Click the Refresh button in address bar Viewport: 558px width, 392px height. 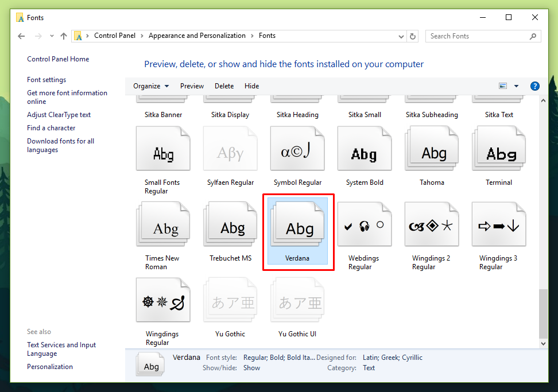click(x=412, y=36)
